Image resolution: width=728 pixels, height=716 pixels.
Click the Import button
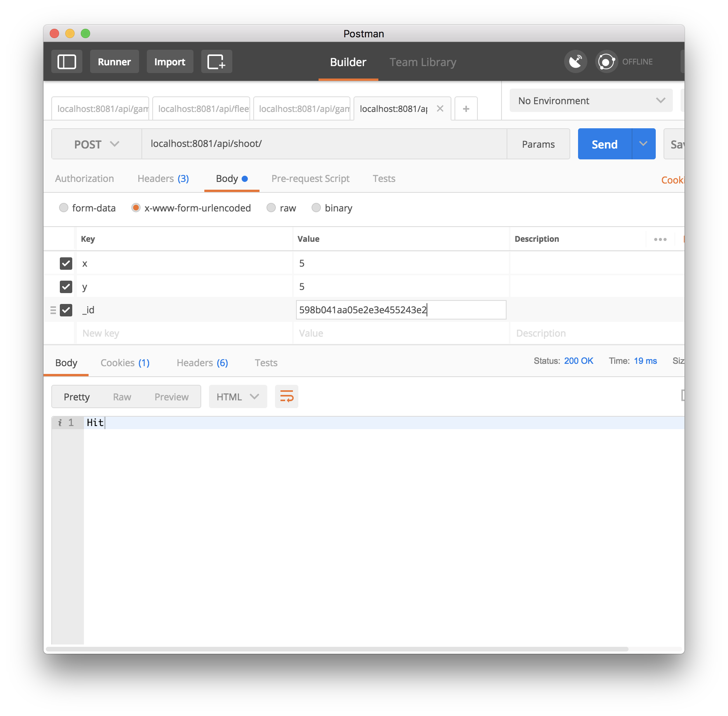[170, 61]
